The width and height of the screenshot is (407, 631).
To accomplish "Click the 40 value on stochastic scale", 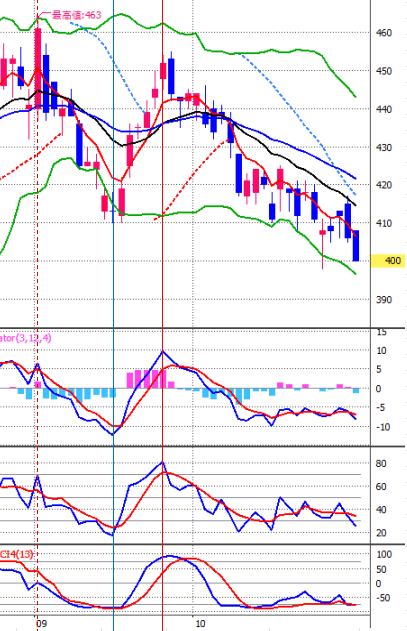I will (x=381, y=510).
